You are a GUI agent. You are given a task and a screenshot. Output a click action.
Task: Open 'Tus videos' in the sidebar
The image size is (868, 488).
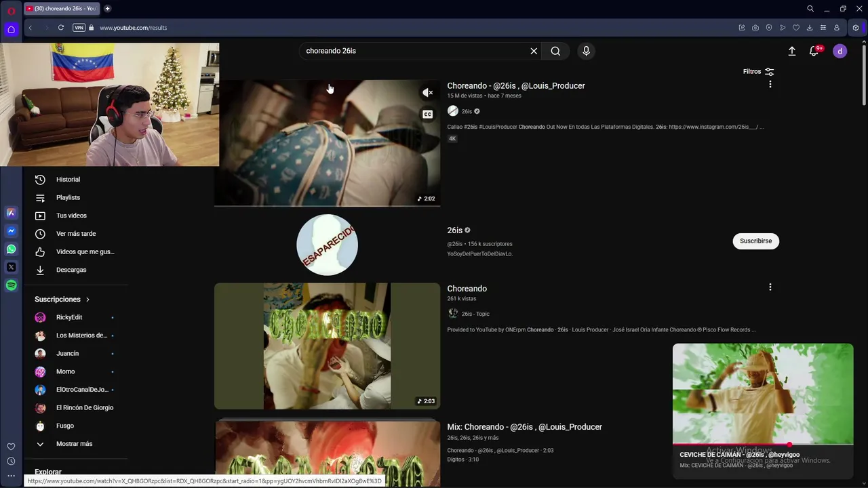click(x=71, y=216)
